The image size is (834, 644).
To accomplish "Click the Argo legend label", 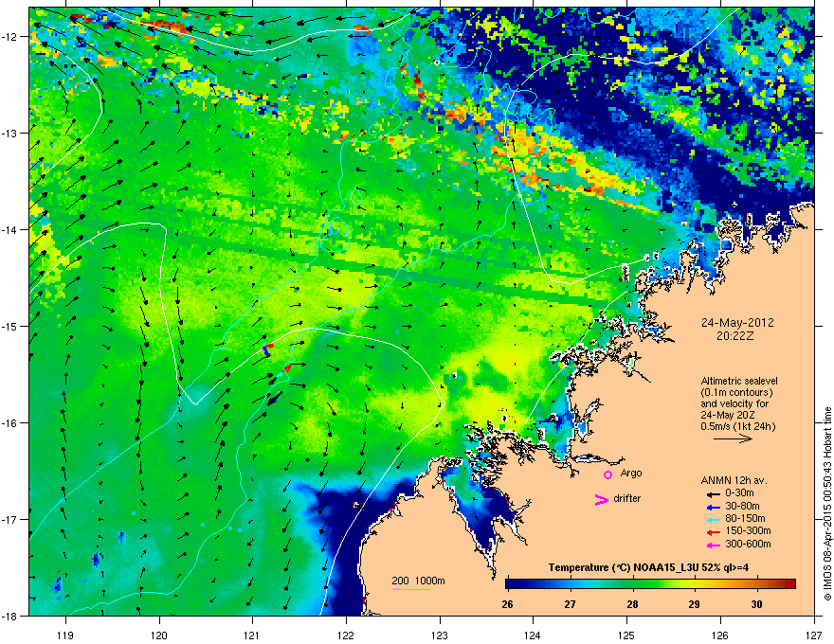I will pyautogui.click(x=631, y=473).
